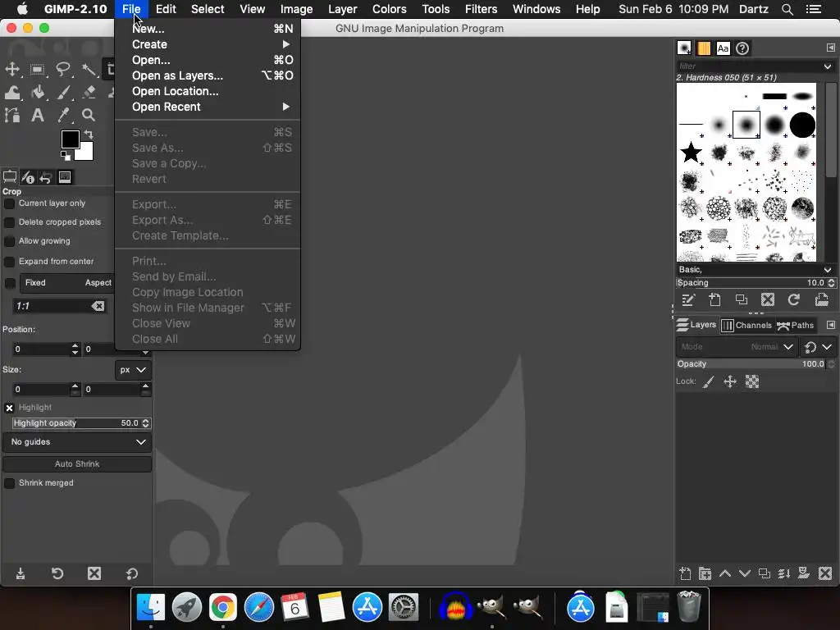Open the px size unit dropdown

[x=133, y=370]
